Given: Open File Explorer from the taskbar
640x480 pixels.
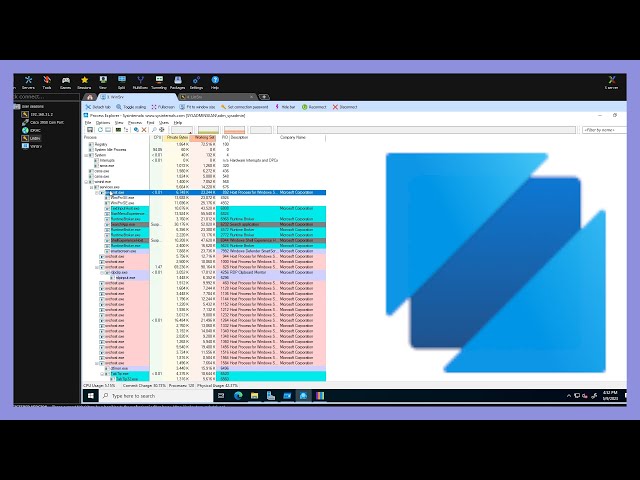Looking at the screenshot, I should (x=254, y=396).
